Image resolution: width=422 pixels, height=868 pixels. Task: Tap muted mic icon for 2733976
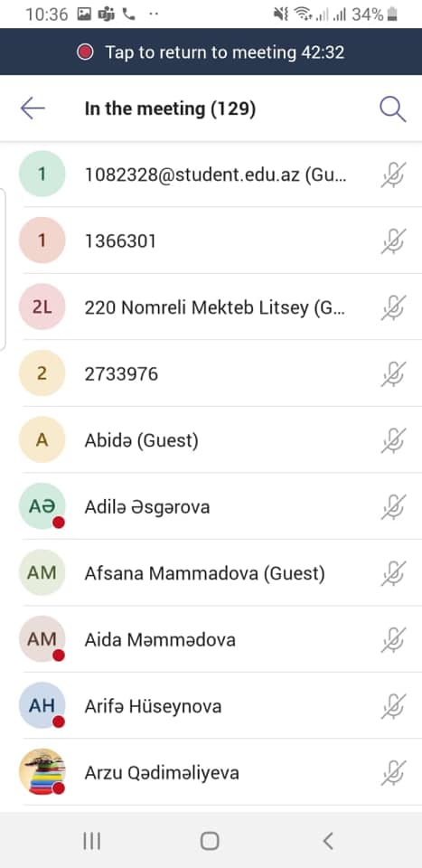394,373
